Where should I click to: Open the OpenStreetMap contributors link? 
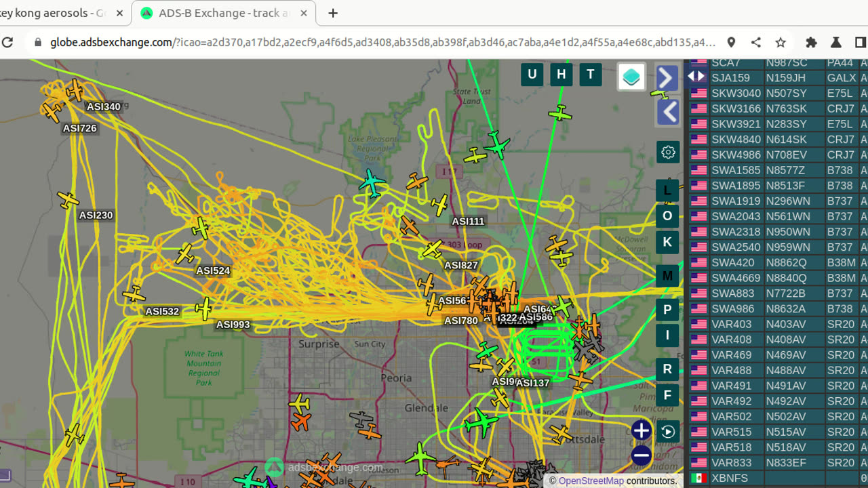click(591, 481)
